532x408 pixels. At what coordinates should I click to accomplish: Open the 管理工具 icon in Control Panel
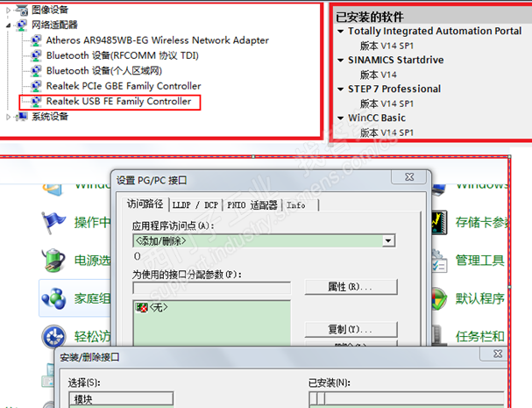pyautogui.click(x=439, y=261)
